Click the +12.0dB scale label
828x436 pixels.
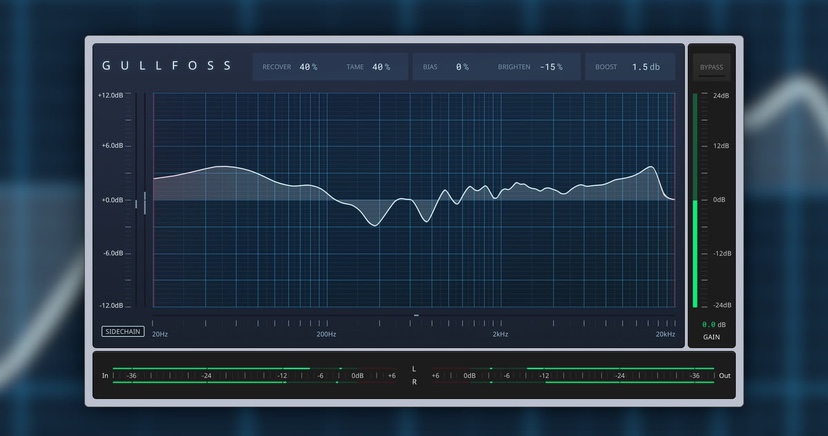point(110,96)
